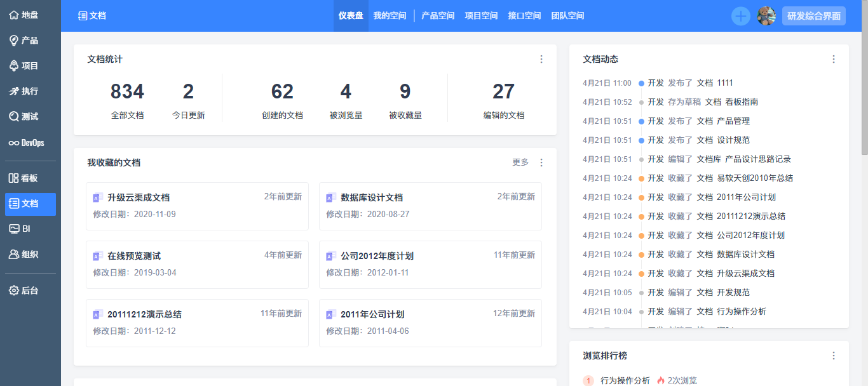Screen dimensions: 868x386
Task: Open the 地盘 section in the sidebar
Action: (25, 14)
